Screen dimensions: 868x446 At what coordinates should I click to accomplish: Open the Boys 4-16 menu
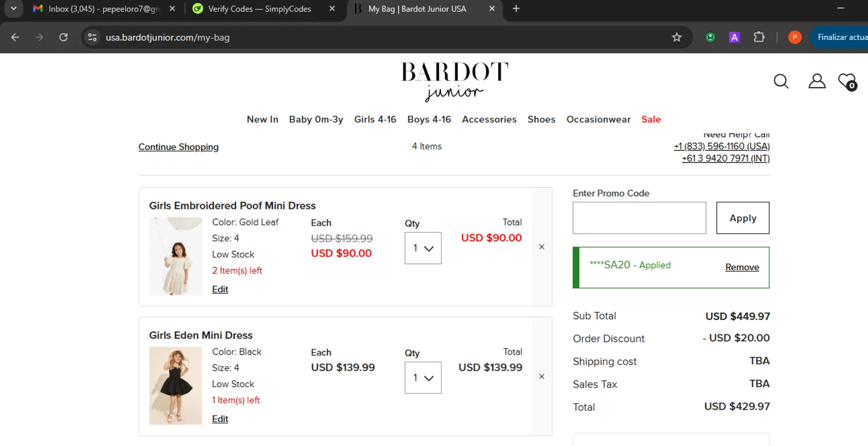429,119
